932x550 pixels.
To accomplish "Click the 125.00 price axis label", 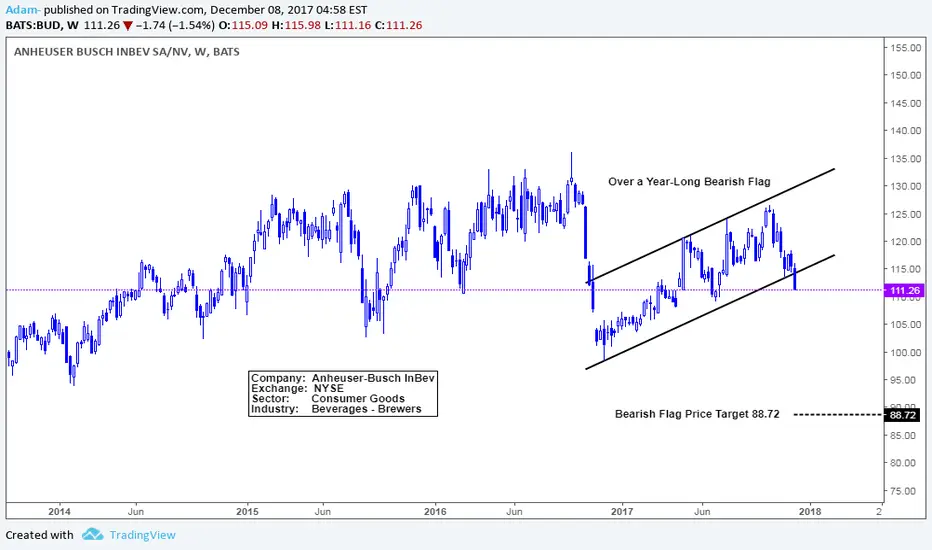I will pos(906,214).
